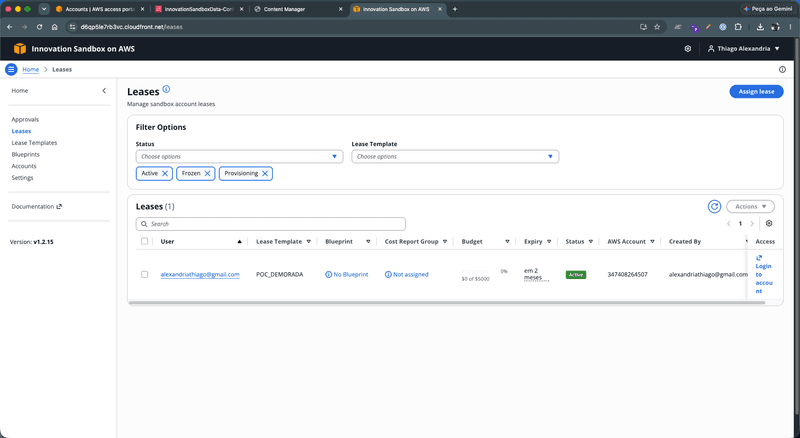800x438 pixels.
Task: Open Settings in the side navigation
Action: [22, 178]
